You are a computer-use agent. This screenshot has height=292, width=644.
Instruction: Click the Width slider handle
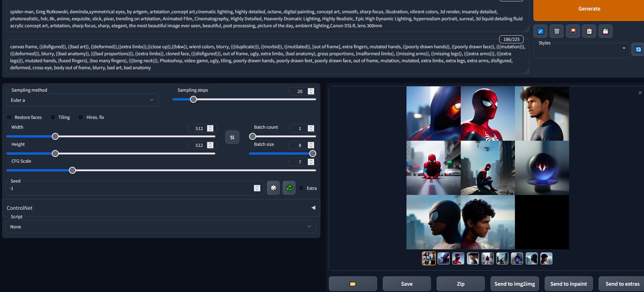pyautogui.click(x=55, y=136)
